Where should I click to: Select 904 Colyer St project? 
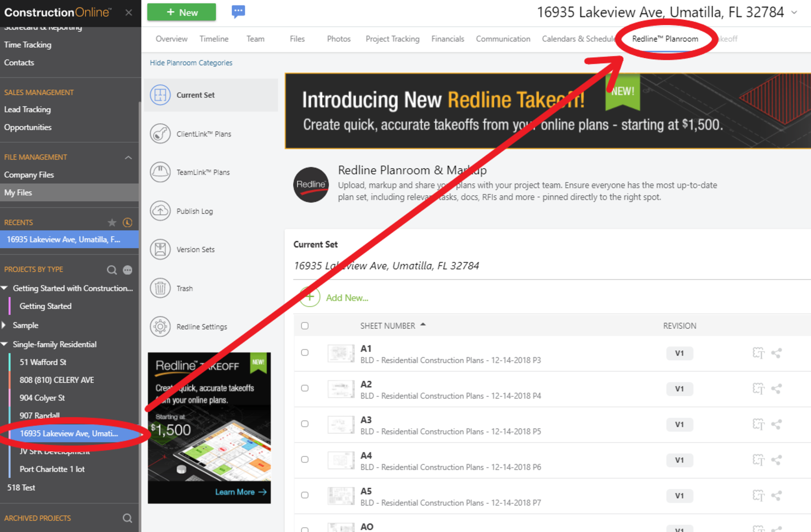coord(42,398)
